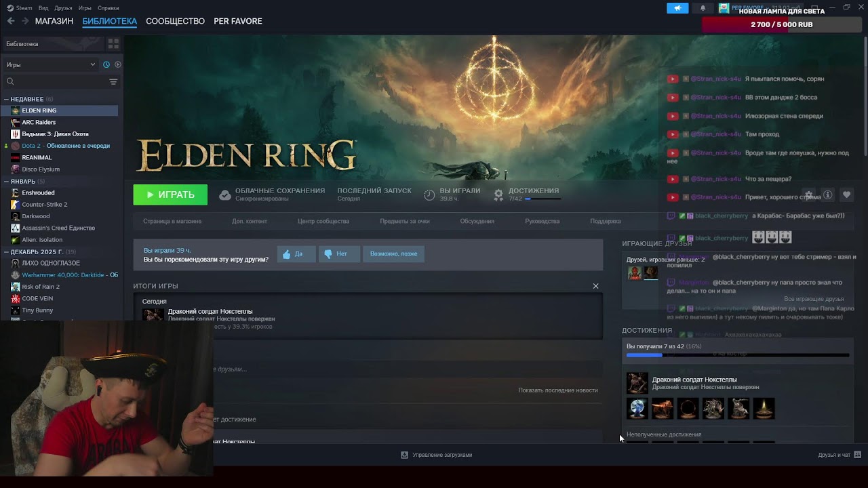The height and width of the screenshot is (488, 868).
Task: Open the Игры menu in the menu bar
Action: coord(85,8)
